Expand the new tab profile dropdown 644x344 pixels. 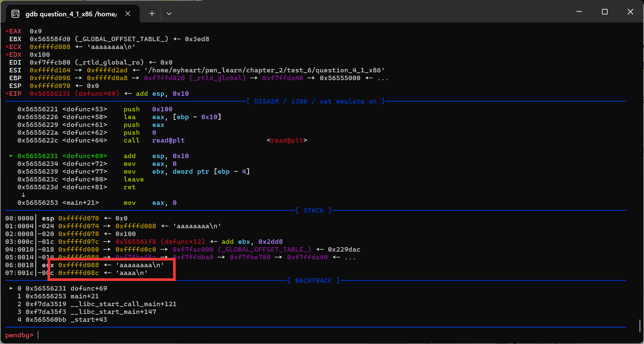(169, 14)
